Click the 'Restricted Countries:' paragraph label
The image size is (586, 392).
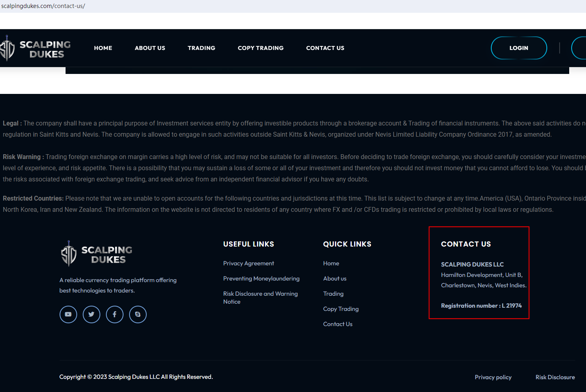(33, 199)
